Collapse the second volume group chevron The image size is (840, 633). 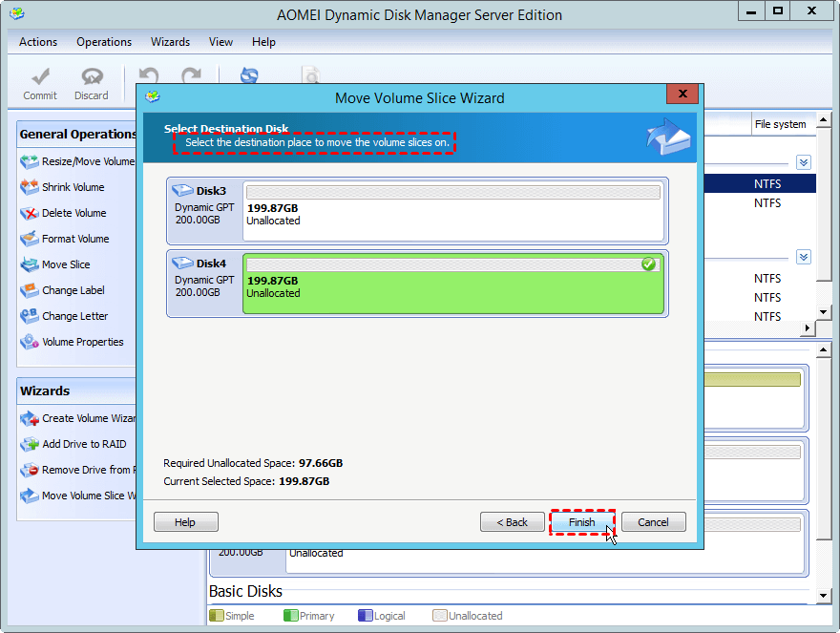click(803, 257)
